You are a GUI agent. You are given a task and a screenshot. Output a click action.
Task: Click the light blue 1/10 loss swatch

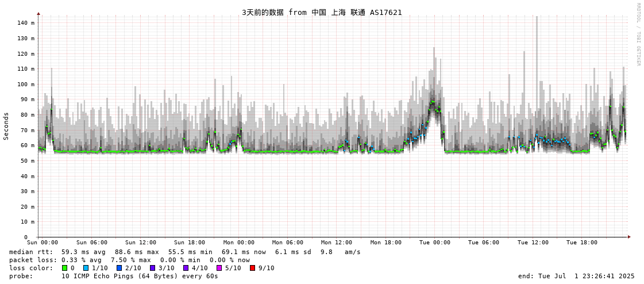click(86, 268)
